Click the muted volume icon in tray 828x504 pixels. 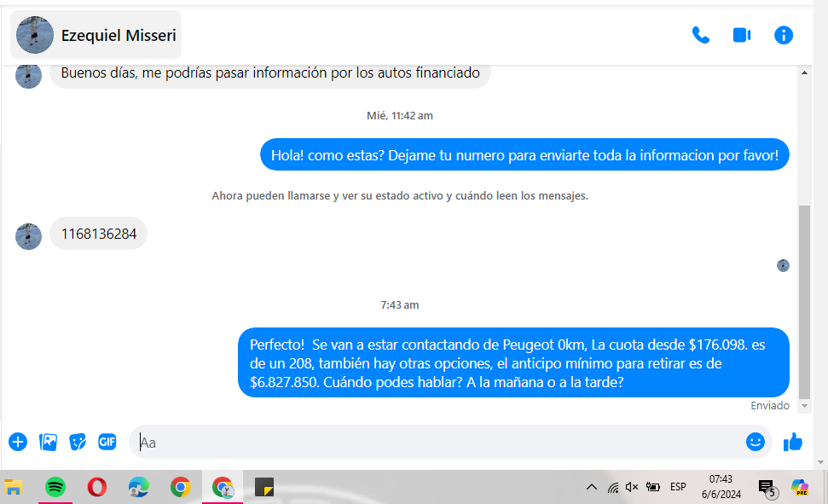pyautogui.click(x=632, y=487)
